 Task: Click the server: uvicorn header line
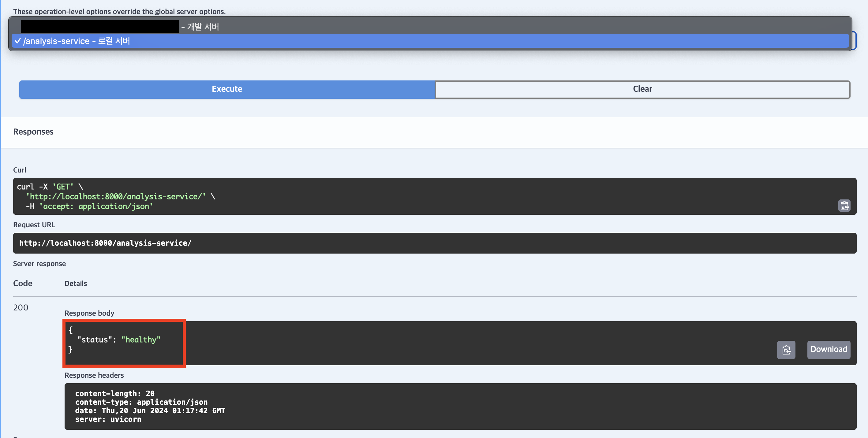[108, 419]
